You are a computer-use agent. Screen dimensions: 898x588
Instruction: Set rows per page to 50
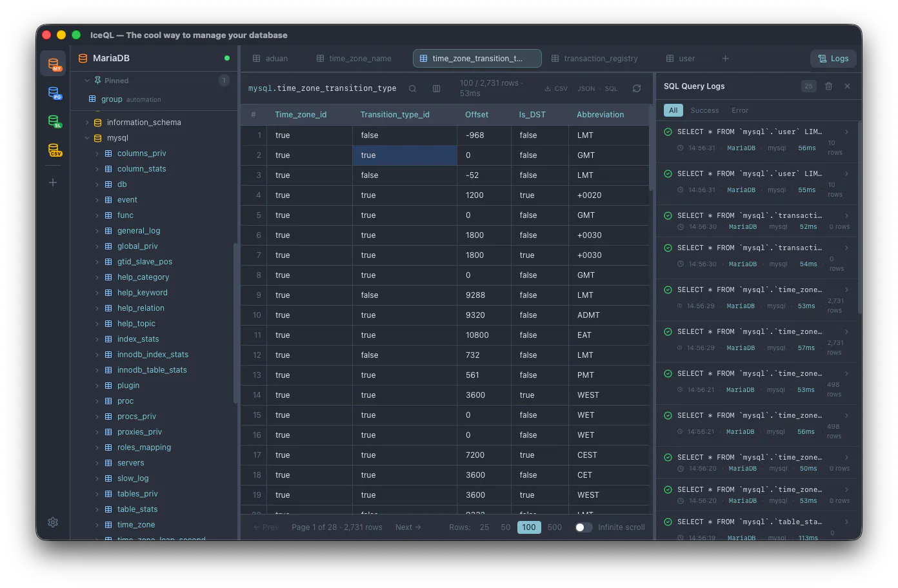pyautogui.click(x=506, y=527)
